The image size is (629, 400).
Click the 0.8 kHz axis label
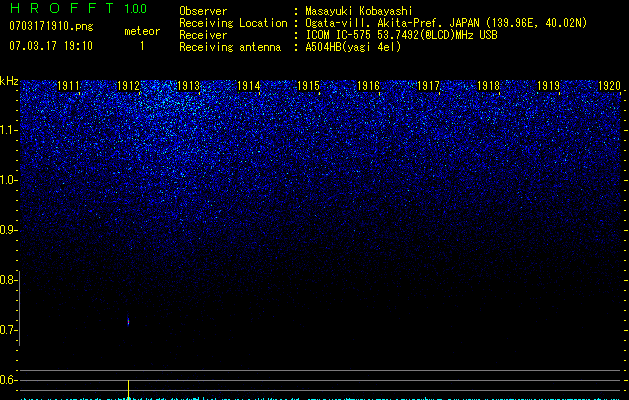pyautogui.click(x=9, y=280)
